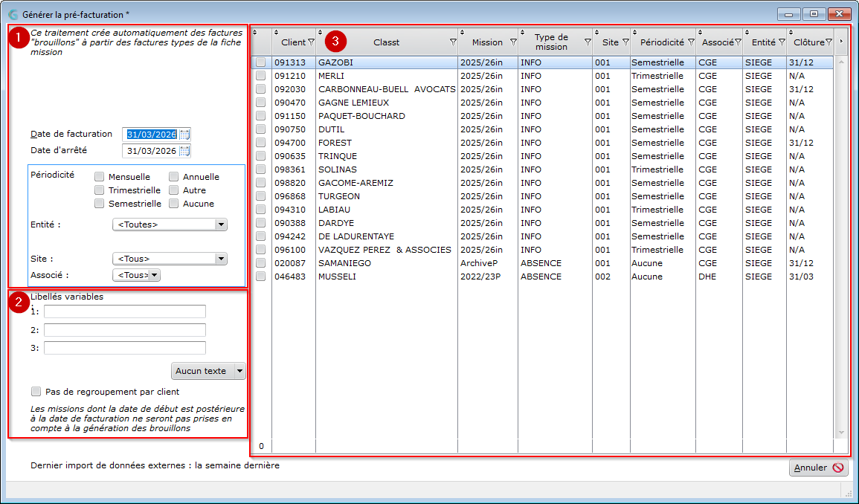
Task: Check the Mensuelle periodicity box
Action: point(99,176)
